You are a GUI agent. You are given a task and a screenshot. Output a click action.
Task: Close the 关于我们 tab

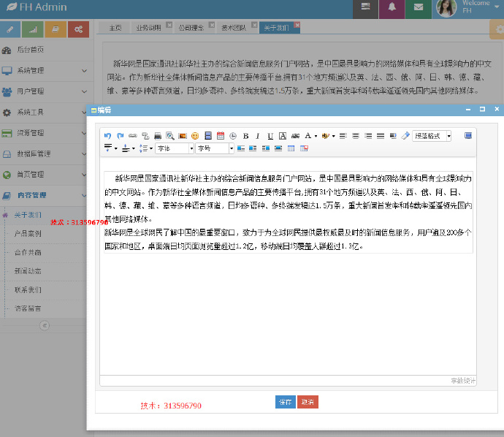coord(297,25)
